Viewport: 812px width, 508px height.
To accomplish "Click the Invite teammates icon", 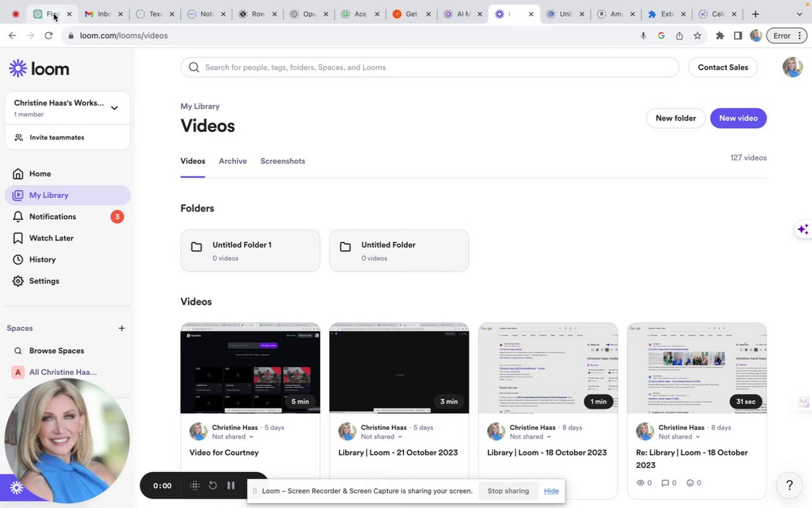I will 18,137.
